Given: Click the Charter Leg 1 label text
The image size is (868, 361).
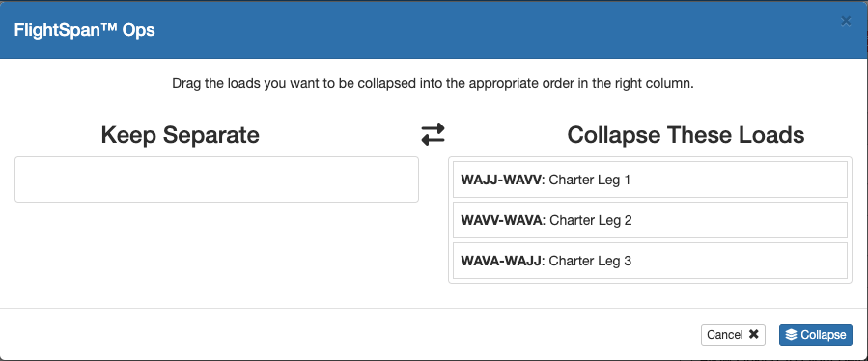Looking at the screenshot, I should pyautogui.click(x=590, y=180).
